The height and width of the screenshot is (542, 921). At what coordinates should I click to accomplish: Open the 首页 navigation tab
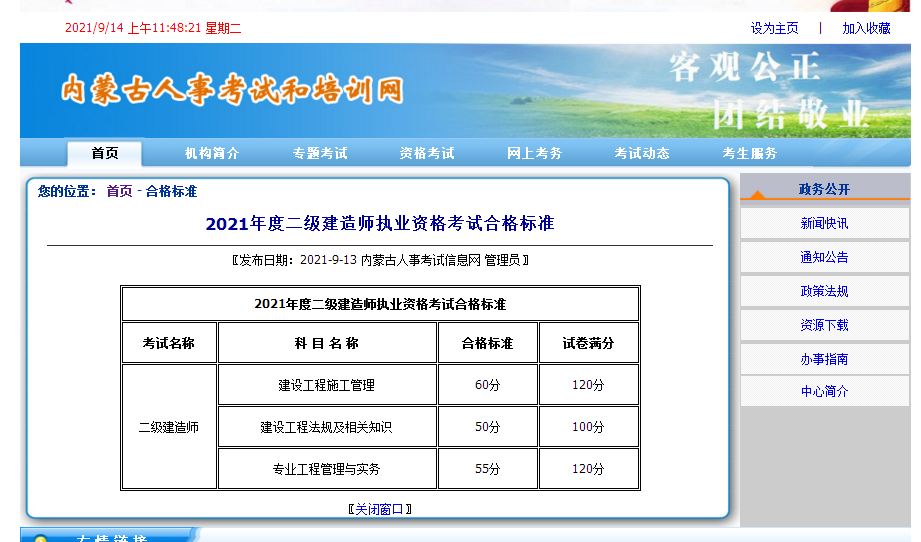coord(105,153)
